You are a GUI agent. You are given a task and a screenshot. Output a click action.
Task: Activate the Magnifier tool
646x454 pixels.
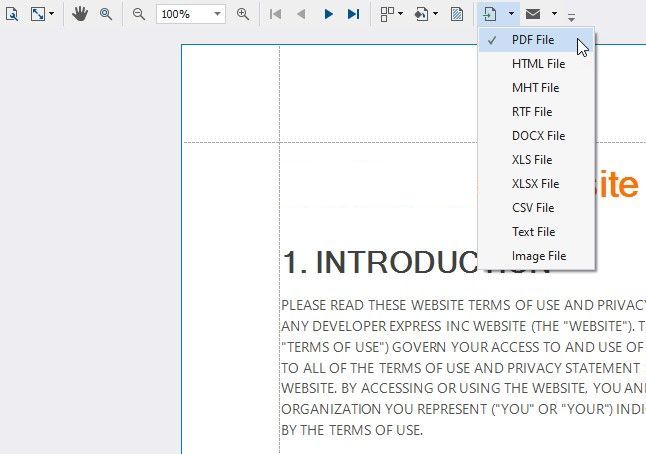(105, 14)
